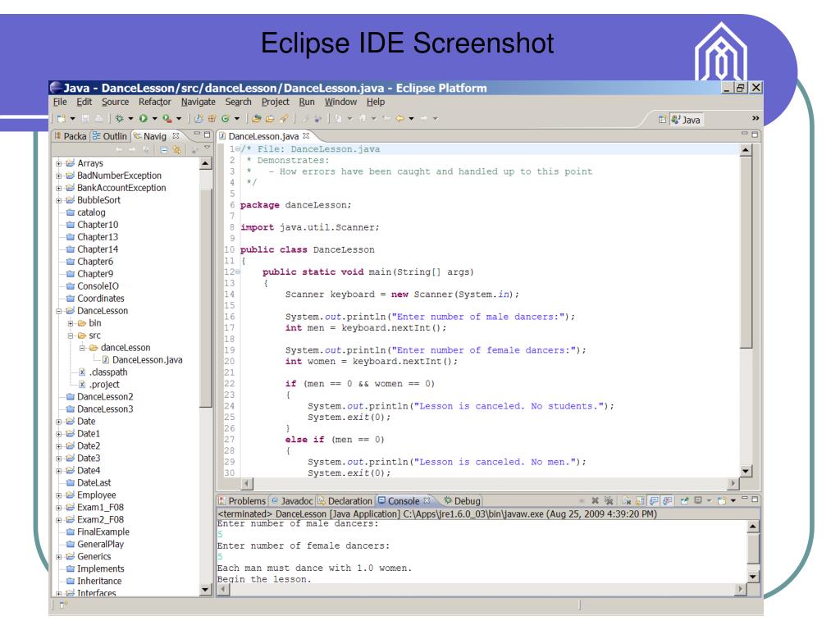The image size is (840, 630).
Task: Toggle code folding marker at line 12
Action: (238, 272)
